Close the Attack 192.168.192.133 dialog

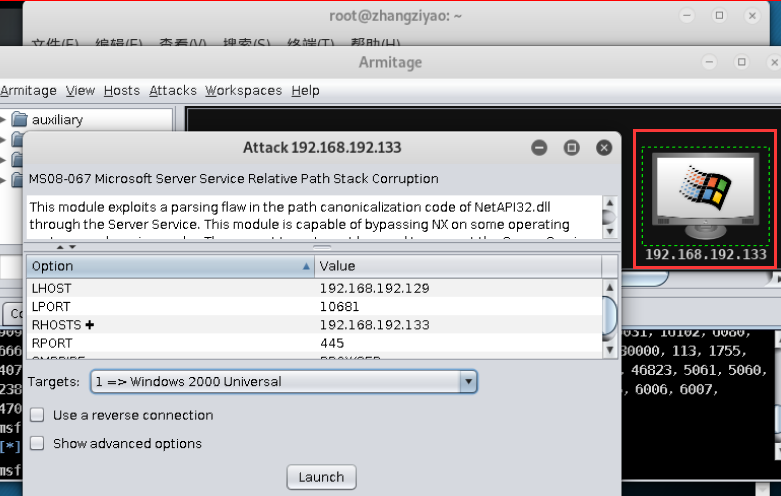(604, 147)
